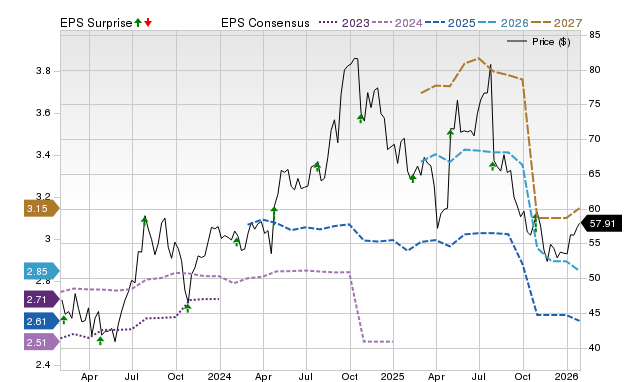Viewport: 640px width, 382px height.
Task: Click the 70 label on the price axis
Action: point(595,139)
